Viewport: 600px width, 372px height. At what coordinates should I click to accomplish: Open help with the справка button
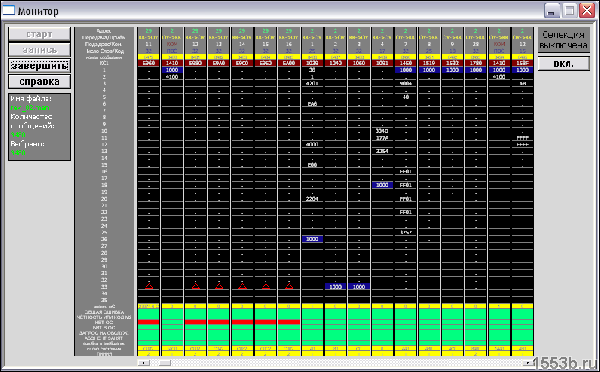click(x=39, y=82)
